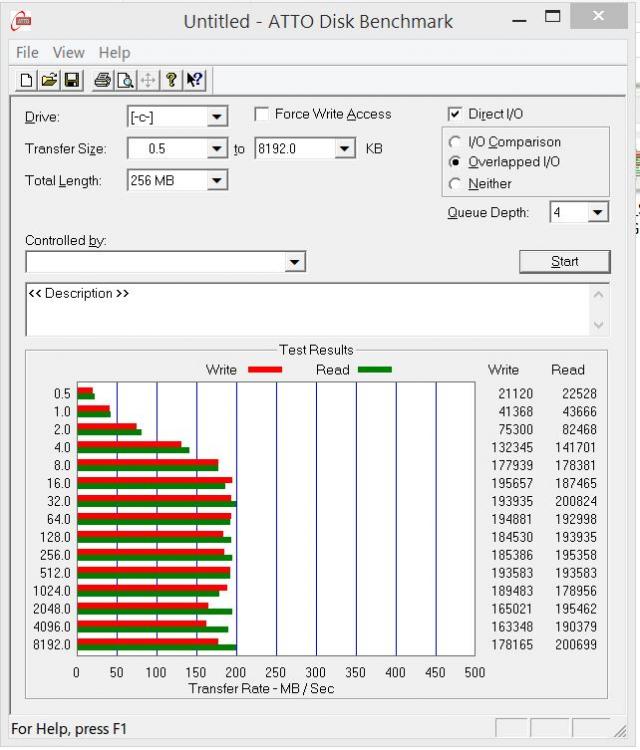The image size is (640, 750).
Task: Click write value 165021
Action: point(512,609)
